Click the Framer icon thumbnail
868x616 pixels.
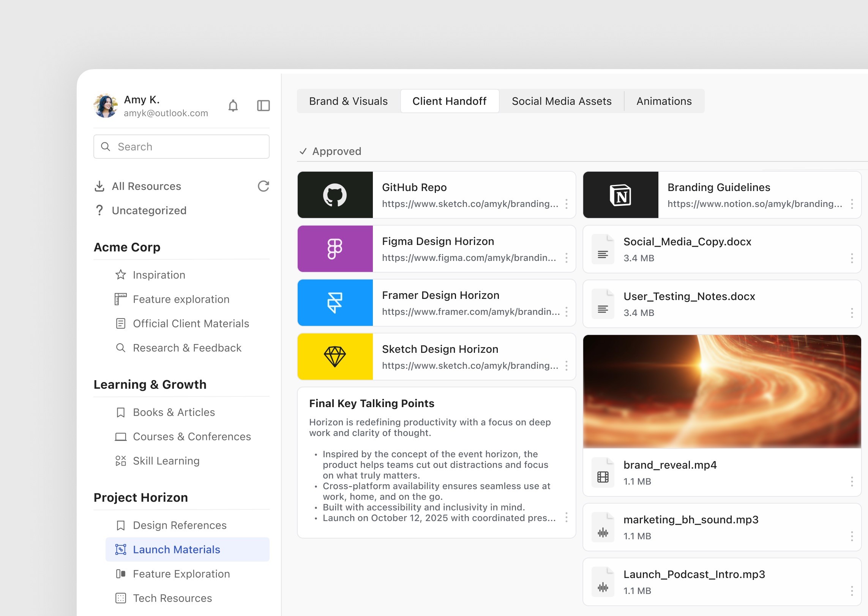[x=335, y=303]
